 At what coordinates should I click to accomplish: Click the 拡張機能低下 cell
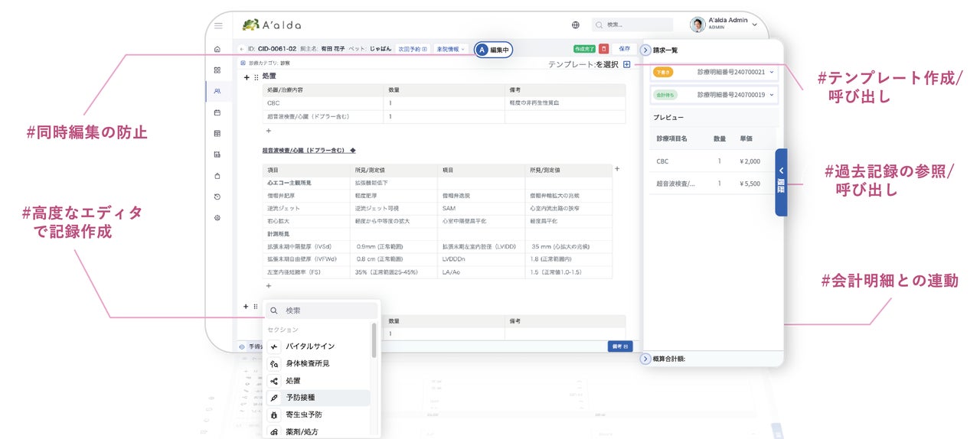(394, 184)
